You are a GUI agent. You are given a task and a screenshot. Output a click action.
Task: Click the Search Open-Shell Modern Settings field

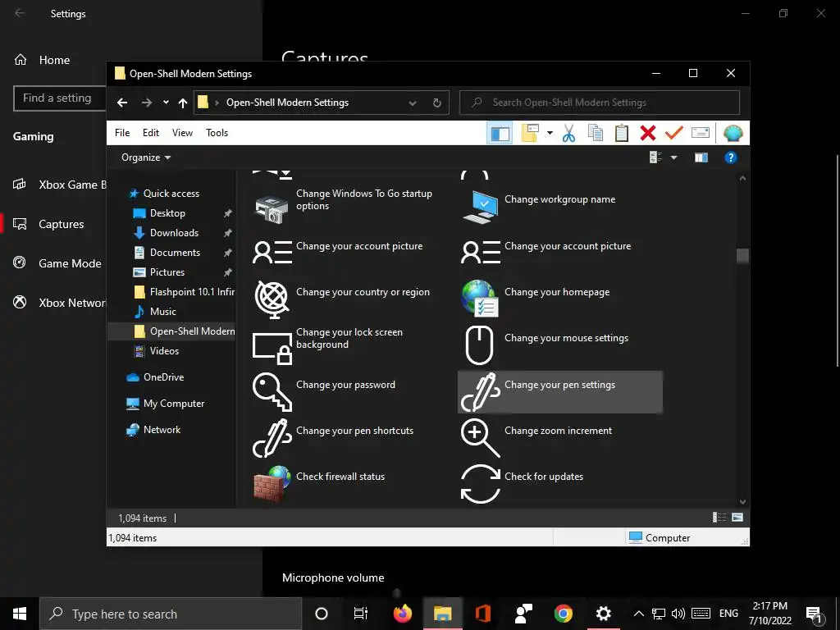pyautogui.click(x=600, y=103)
